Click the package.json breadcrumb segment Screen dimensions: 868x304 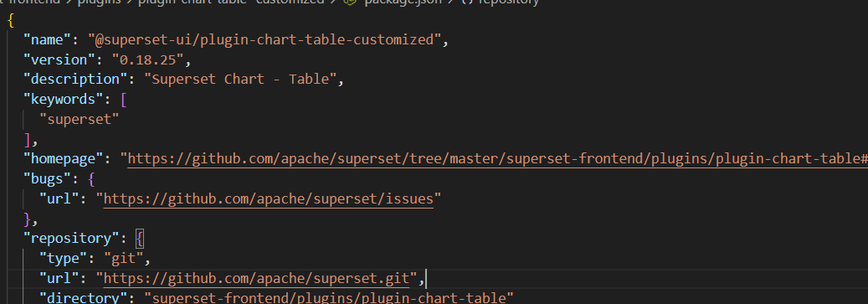click(402, 3)
